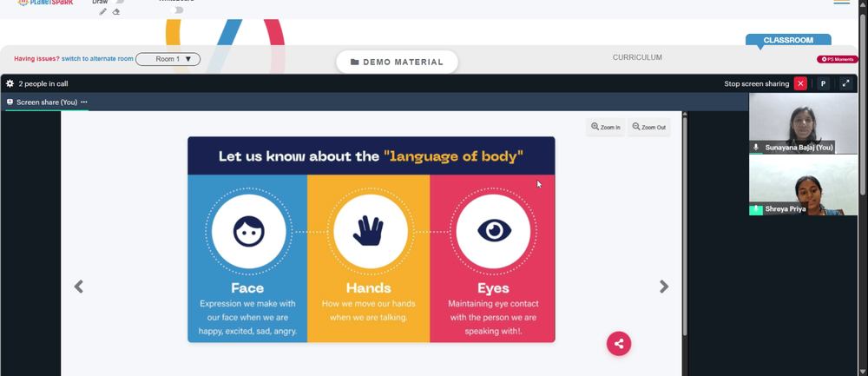Click the PlanetSpark logo
This screenshot has width=868, height=376.
(x=45, y=3)
